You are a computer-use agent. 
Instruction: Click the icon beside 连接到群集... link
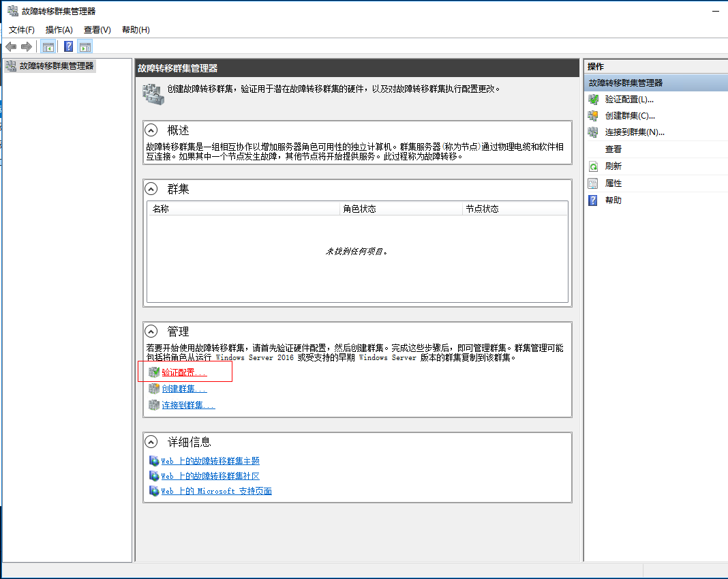(x=153, y=405)
